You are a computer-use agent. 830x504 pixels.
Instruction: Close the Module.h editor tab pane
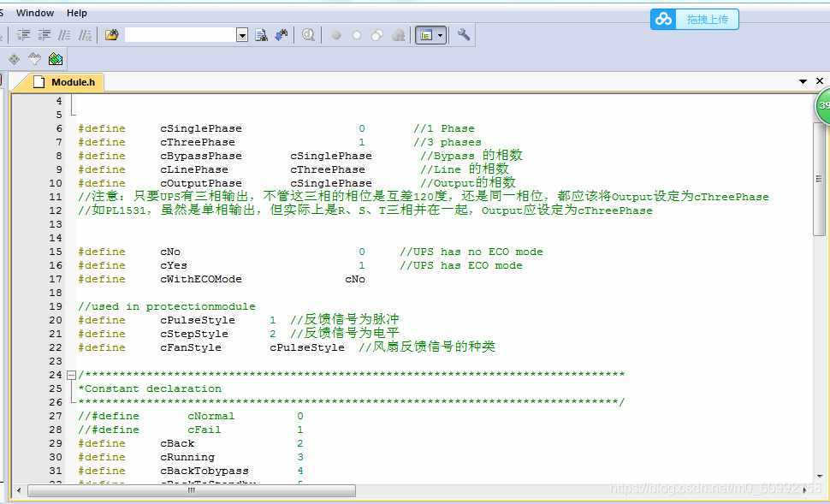click(820, 81)
